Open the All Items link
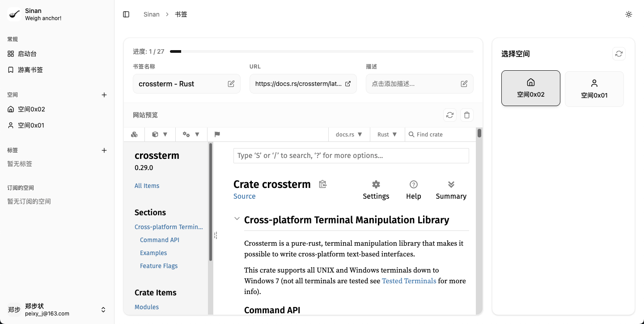The image size is (644, 324). [x=147, y=186]
